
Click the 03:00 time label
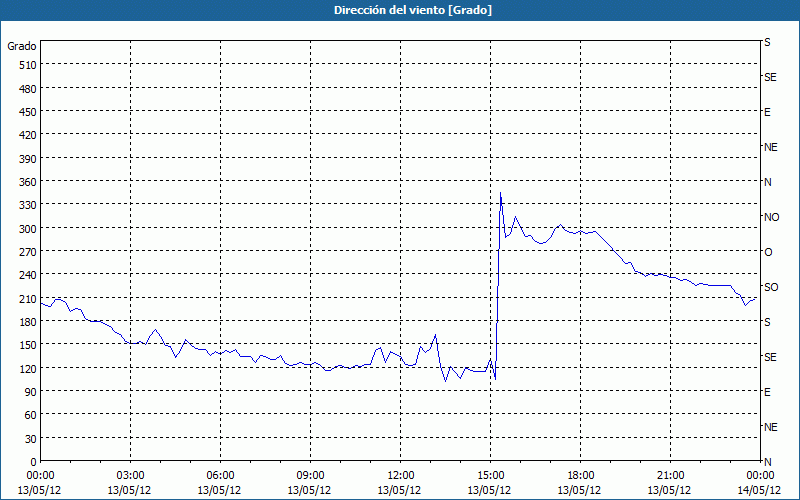click(130, 476)
